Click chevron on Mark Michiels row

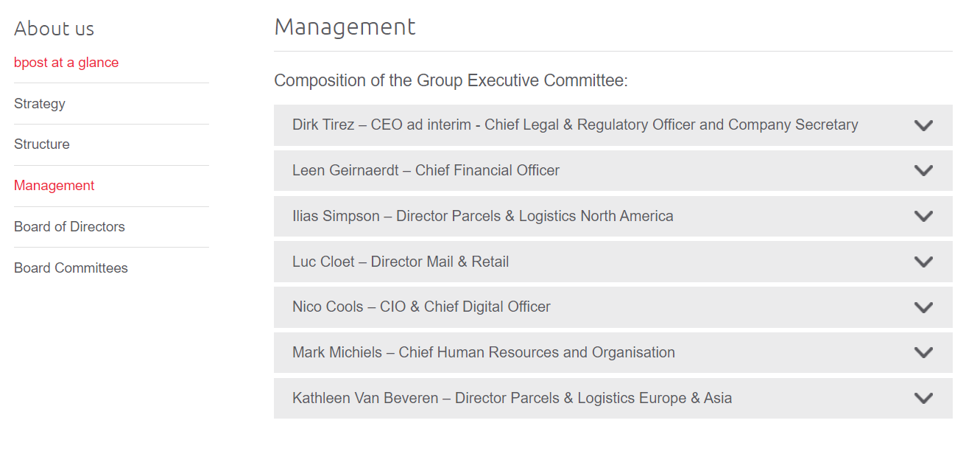[923, 353]
